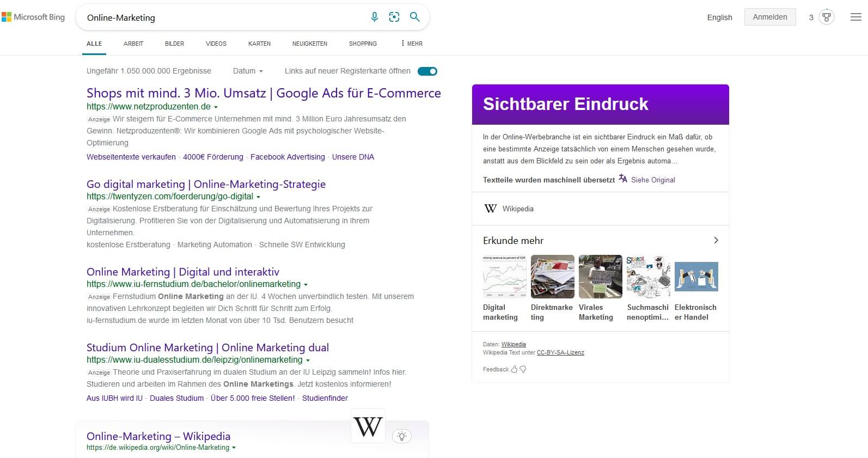The width and height of the screenshot is (868, 458).
Task: Expand the MEHR menu
Action: pyautogui.click(x=412, y=44)
